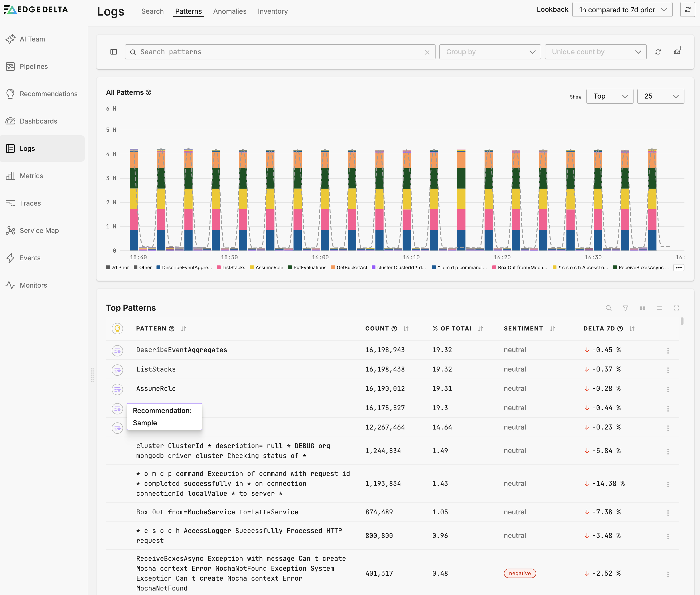Switch to the Anomalies tab
Image resolution: width=700 pixels, height=595 pixels.
point(230,11)
